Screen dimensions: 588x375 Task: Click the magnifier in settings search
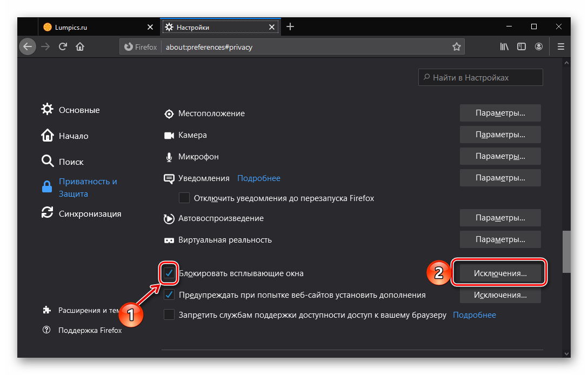[x=426, y=77]
